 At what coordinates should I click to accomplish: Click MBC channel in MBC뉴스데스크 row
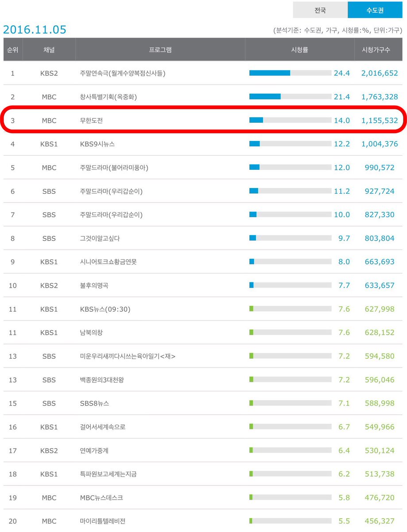coord(49,498)
